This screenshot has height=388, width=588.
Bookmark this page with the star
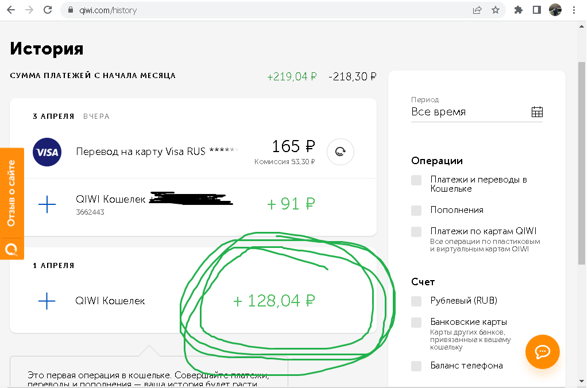point(496,10)
